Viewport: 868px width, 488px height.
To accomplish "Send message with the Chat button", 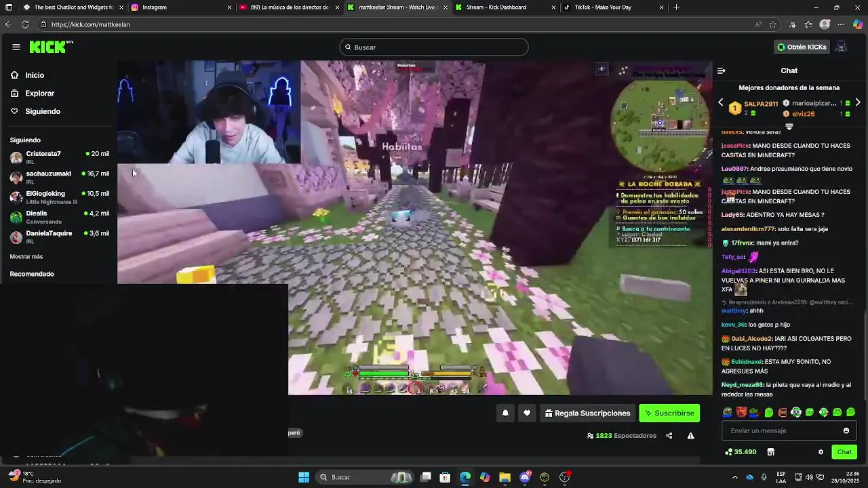I will pyautogui.click(x=844, y=452).
